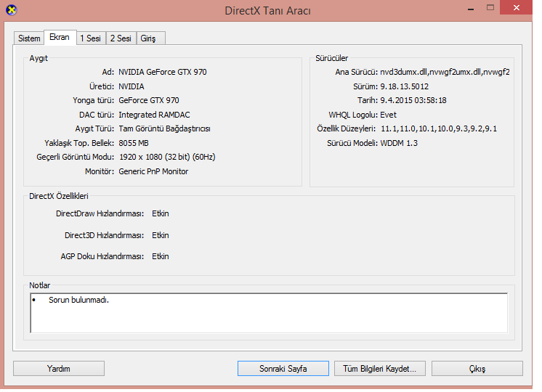Click the Üretici value 'NVIDIA'
The width and height of the screenshot is (542, 392).
(x=132, y=86)
